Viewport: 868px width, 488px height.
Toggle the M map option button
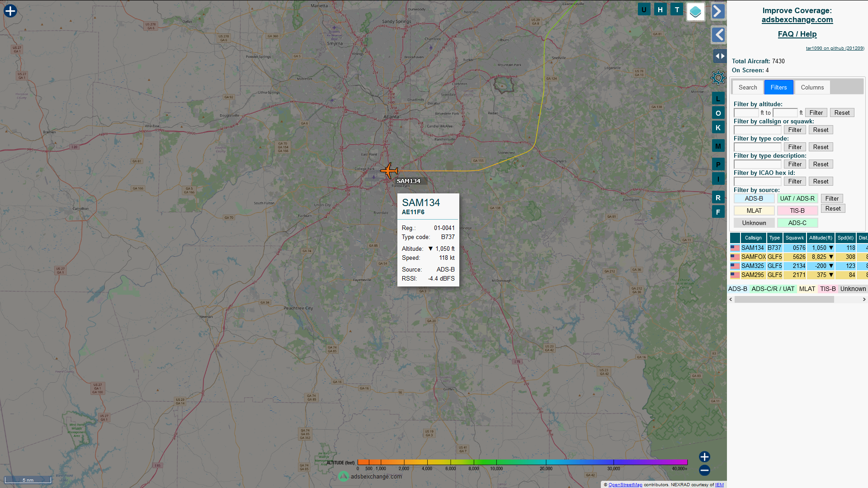pos(718,146)
